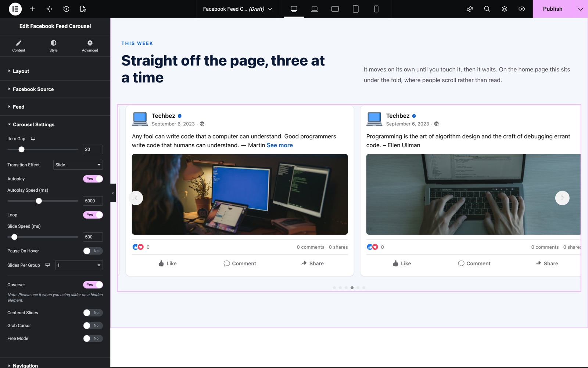The height and width of the screenshot is (368, 588).
Task: Switch to the Style tab
Action: coord(53,46)
